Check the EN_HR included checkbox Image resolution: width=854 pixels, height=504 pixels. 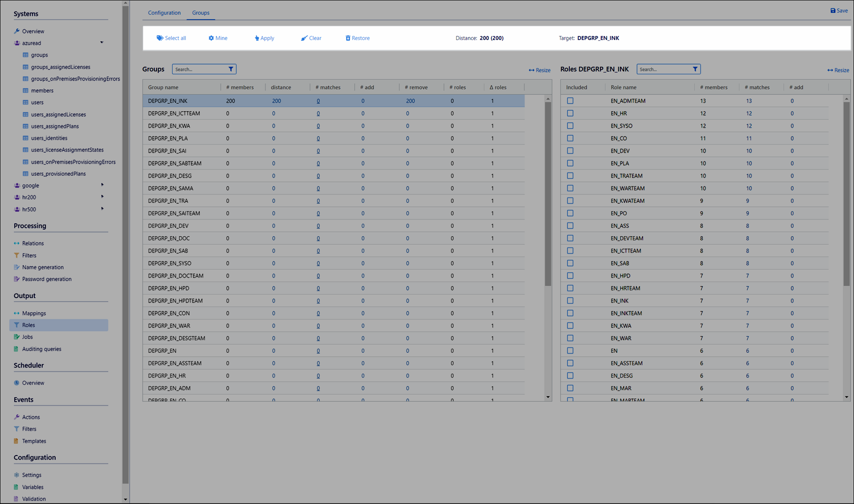570,113
